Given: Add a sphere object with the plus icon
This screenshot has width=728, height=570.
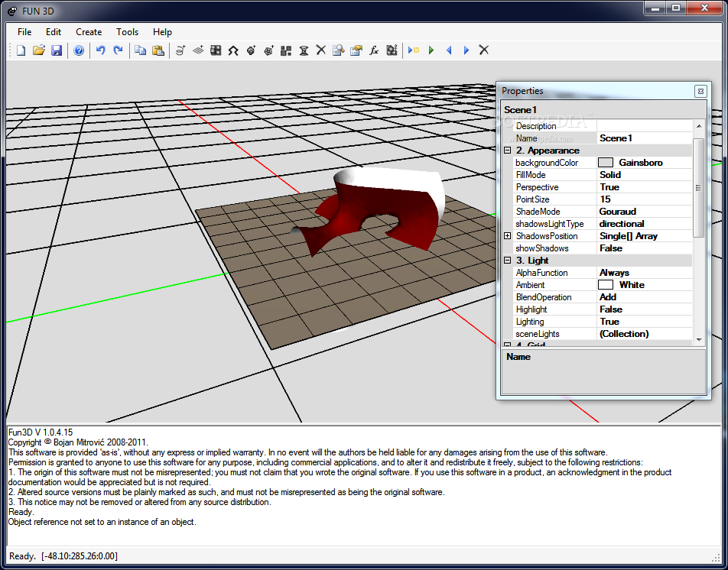Looking at the screenshot, I should (251, 50).
